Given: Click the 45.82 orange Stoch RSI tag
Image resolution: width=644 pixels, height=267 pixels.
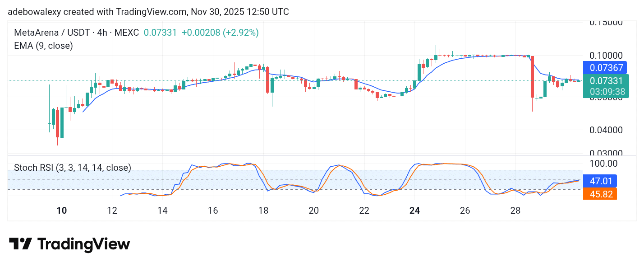Looking at the screenshot, I should (600, 194).
